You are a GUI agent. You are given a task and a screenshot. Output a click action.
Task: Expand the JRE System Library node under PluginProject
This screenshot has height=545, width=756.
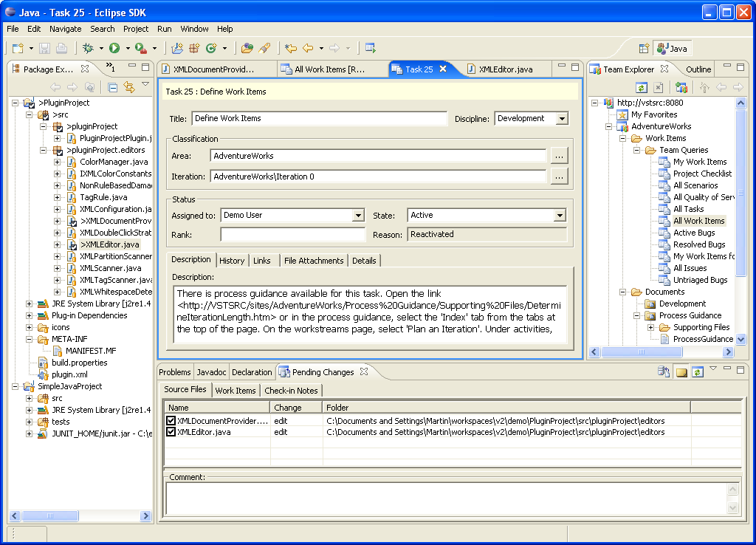[x=29, y=304]
